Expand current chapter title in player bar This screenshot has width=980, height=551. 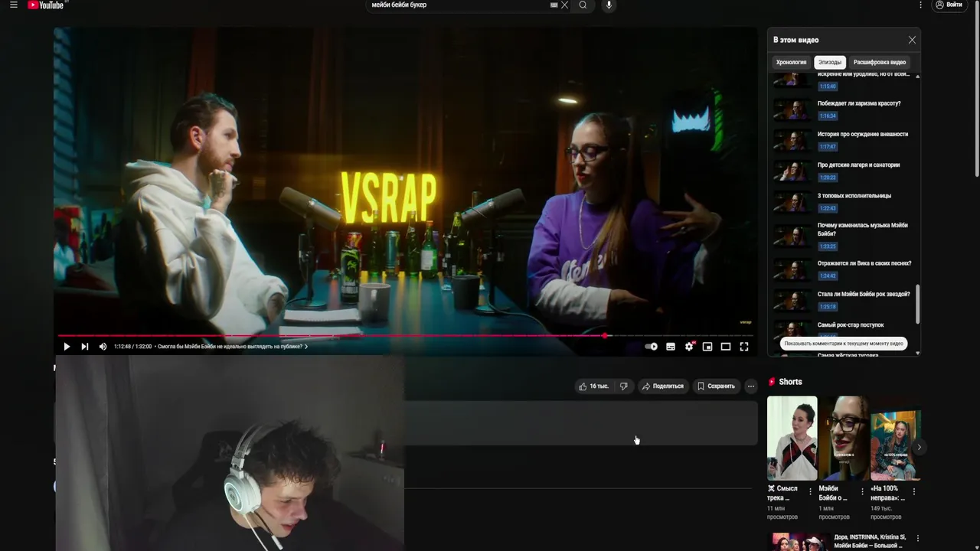pos(233,347)
